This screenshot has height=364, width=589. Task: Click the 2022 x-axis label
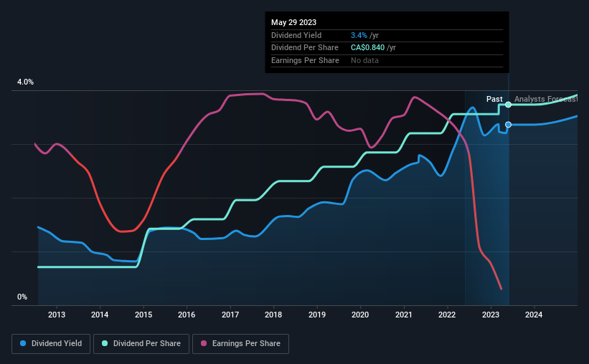tap(447, 315)
